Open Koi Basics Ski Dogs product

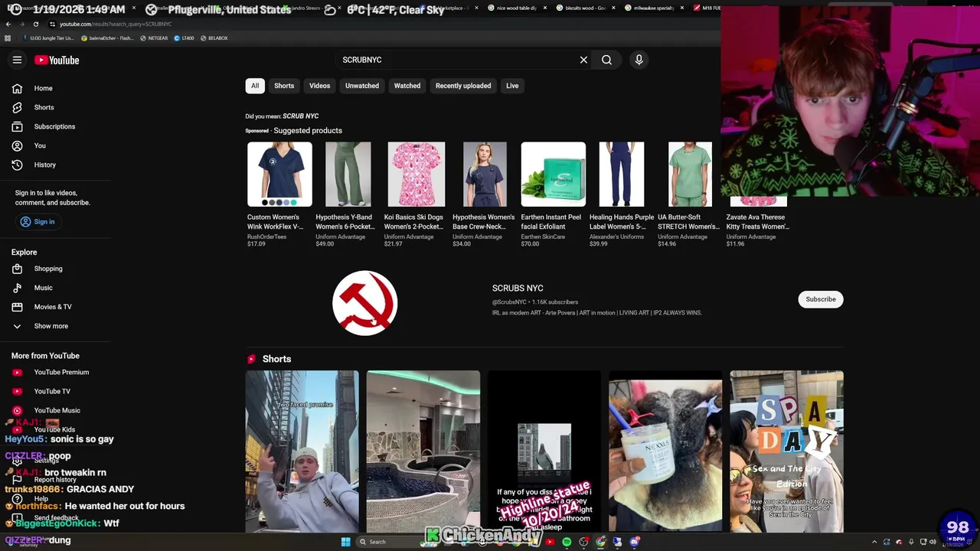click(416, 194)
